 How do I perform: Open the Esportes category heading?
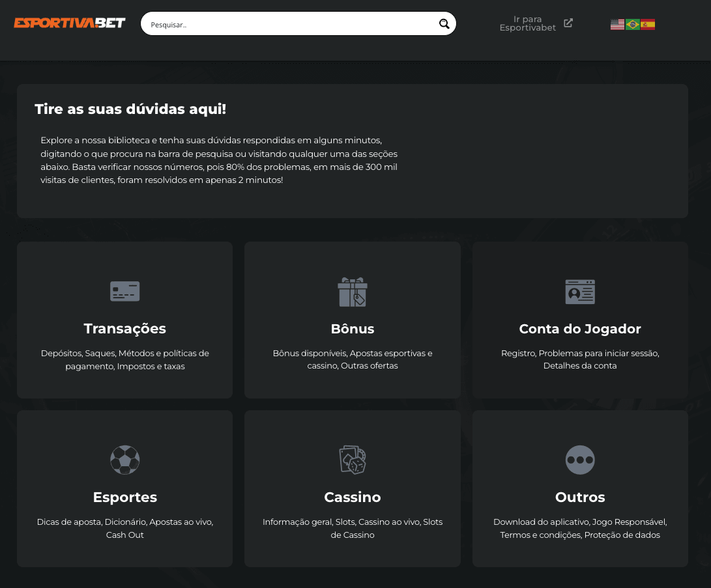tap(124, 497)
